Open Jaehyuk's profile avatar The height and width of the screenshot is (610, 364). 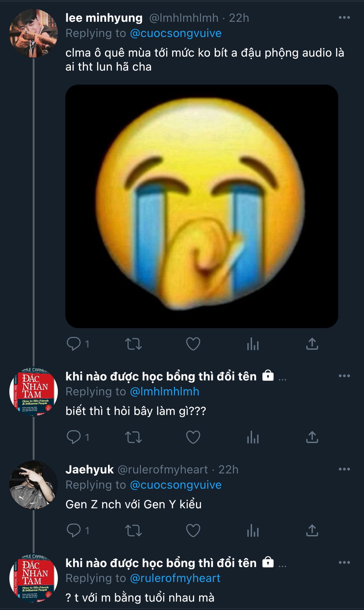point(33,485)
